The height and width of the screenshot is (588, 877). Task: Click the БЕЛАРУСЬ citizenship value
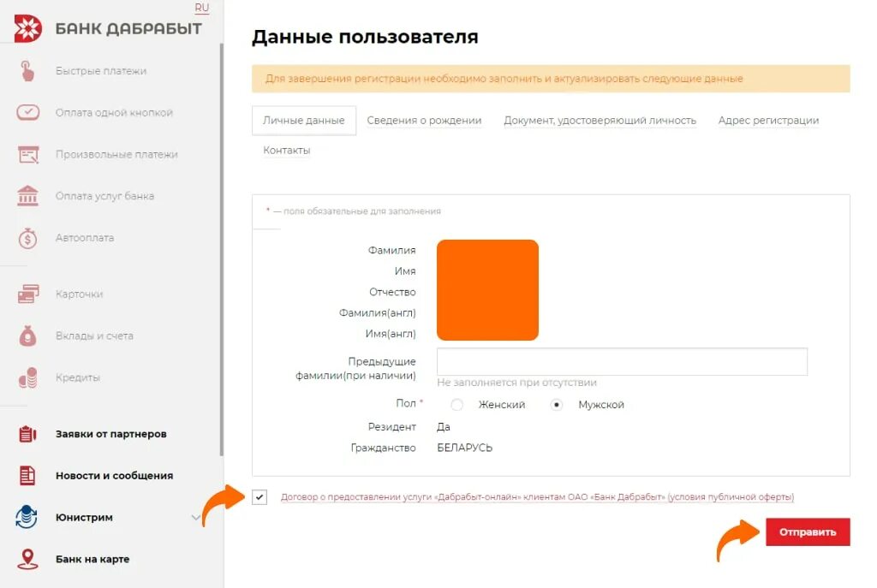click(x=464, y=448)
